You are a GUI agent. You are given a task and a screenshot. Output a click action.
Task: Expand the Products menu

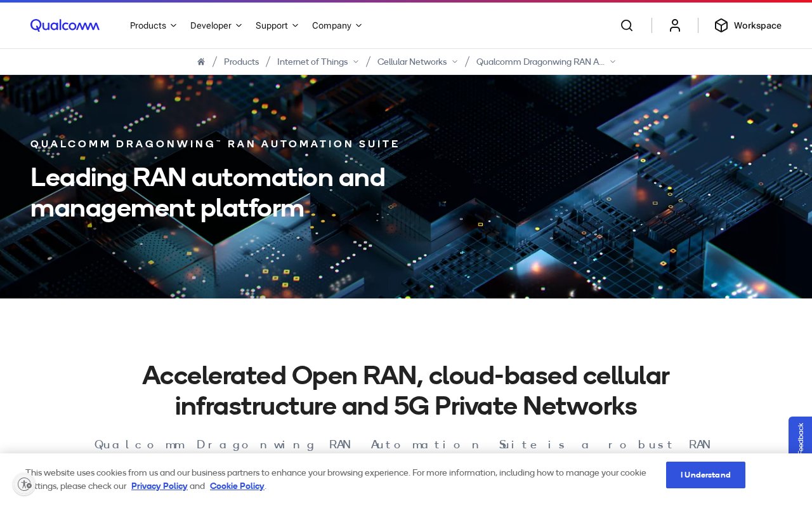pos(153,25)
